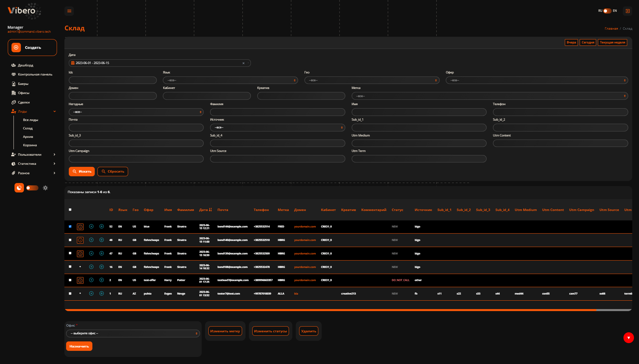Click the Телефон input field
Image resolution: width=639 pixels, height=364 pixels.
pyautogui.click(x=560, y=112)
